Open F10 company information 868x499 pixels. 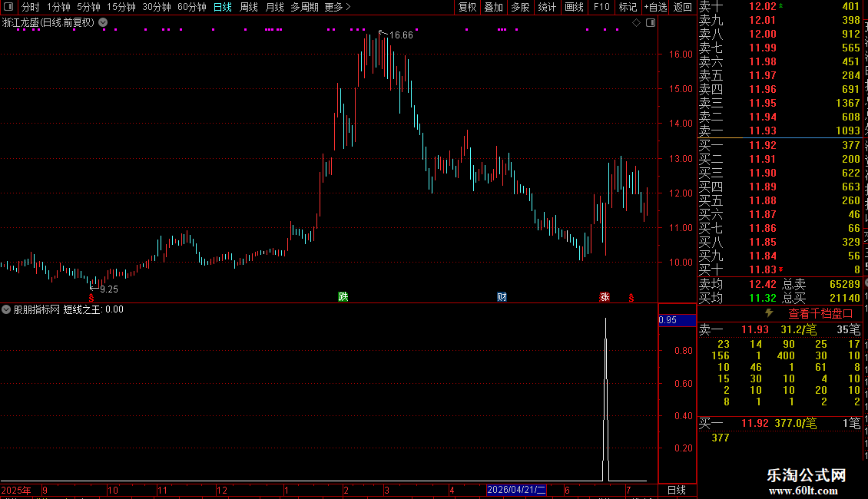click(x=601, y=7)
